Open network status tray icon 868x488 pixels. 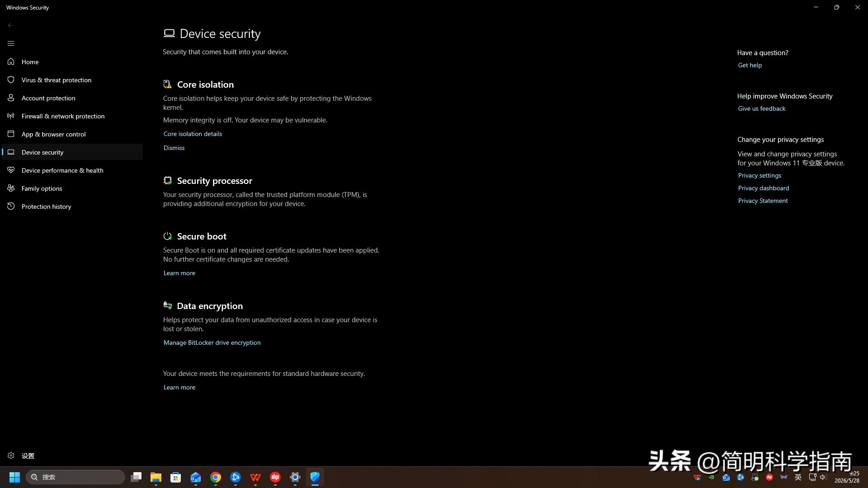point(812,477)
